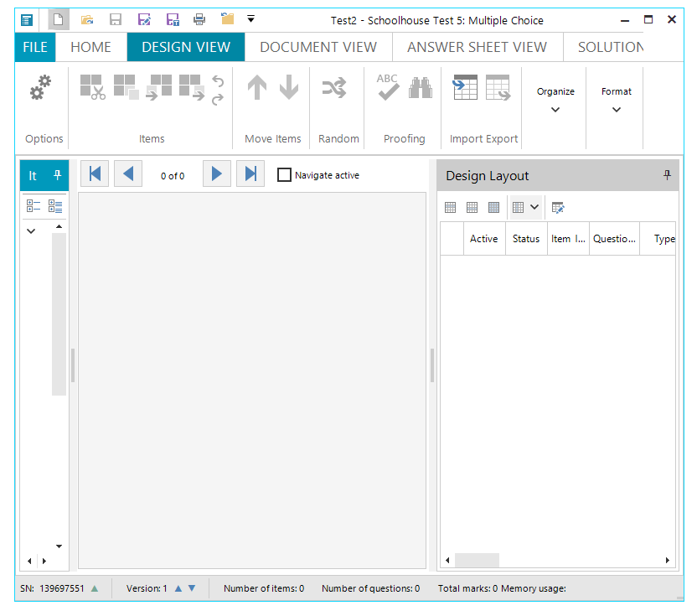The height and width of the screenshot is (616, 697).
Task: Expand the Organize dropdown
Action: coord(555,100)
